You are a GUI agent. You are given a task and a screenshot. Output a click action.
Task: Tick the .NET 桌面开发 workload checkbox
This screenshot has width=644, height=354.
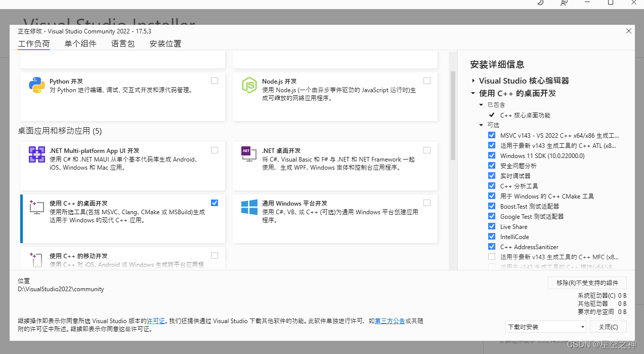click(427, 150)
